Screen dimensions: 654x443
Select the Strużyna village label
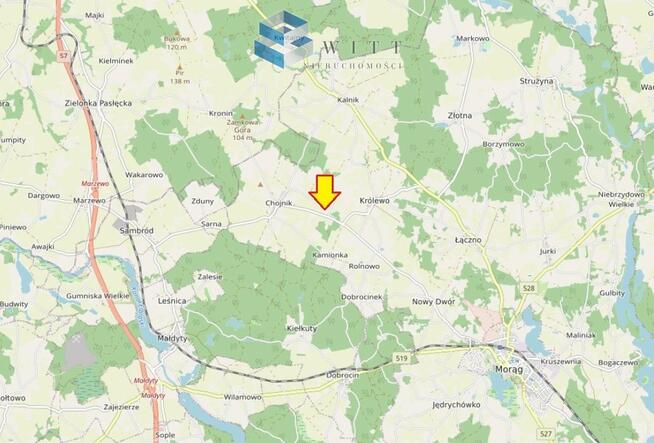(536, 81)
